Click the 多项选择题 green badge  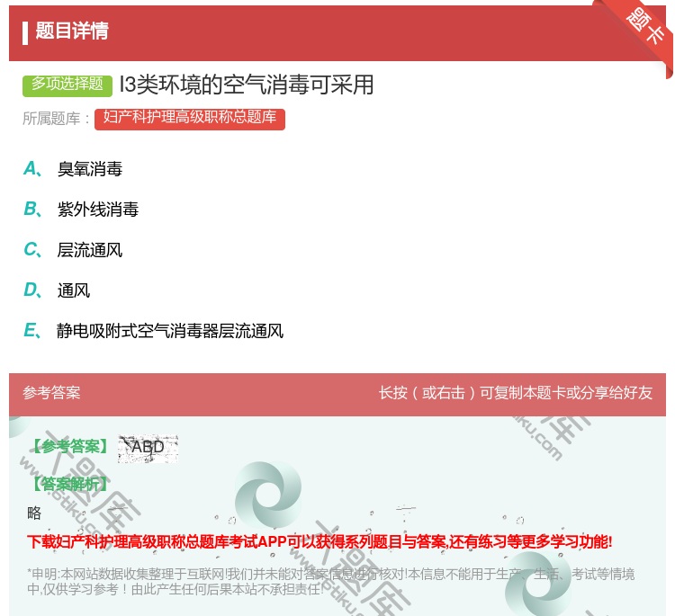pos(67,85)
